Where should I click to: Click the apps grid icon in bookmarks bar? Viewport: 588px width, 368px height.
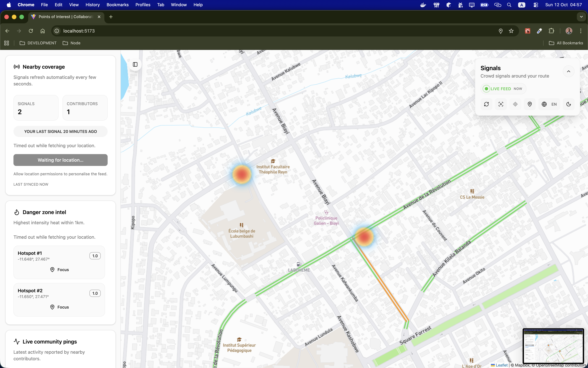click(x=7, y=43)
